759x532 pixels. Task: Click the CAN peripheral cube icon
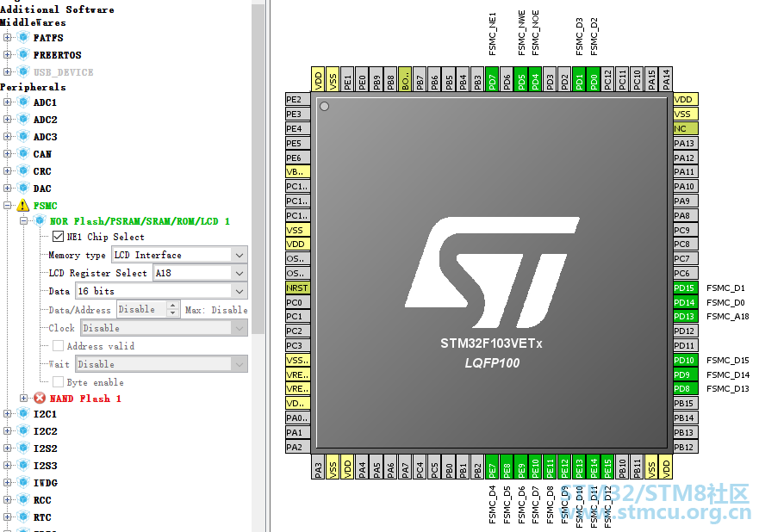coord(22,154)
